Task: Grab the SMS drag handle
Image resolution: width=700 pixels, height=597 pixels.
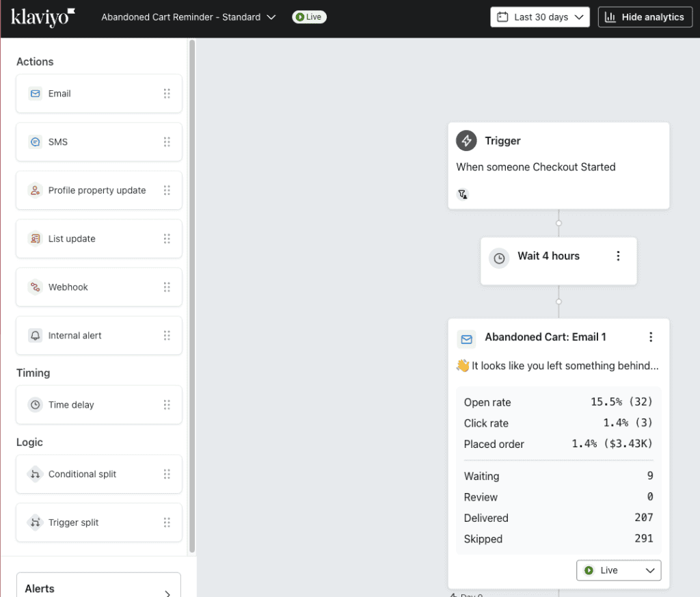Action: click(x=167, y=142)
